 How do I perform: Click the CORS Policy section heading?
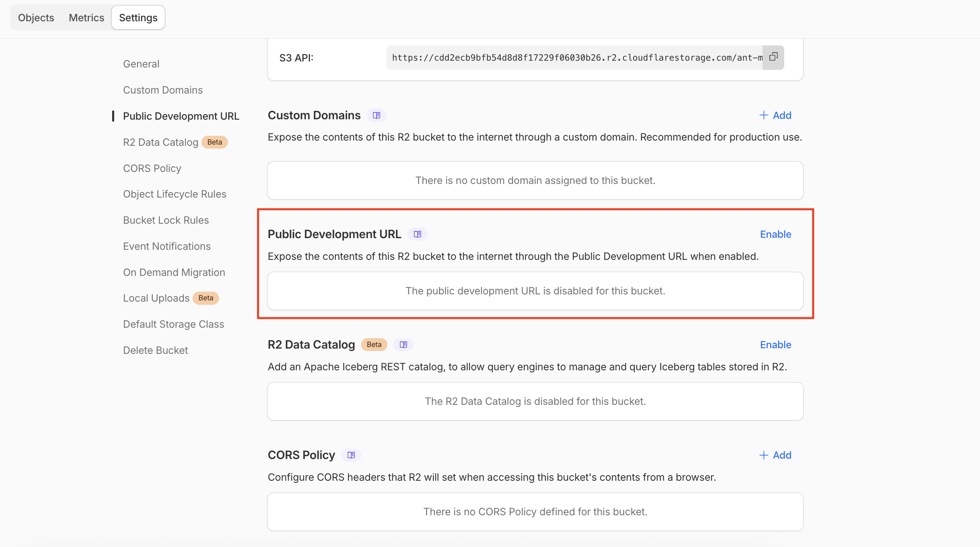[x=301, y=455]
